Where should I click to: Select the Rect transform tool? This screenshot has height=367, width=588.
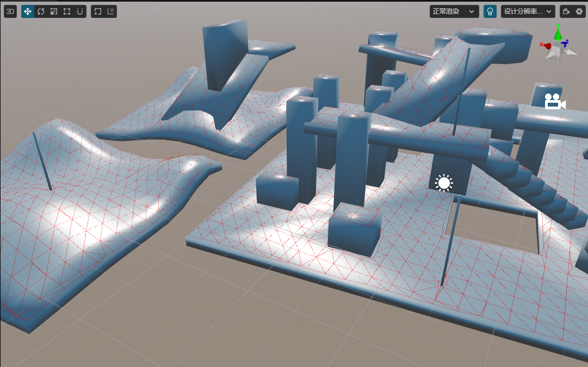pyautogui.click(x=67, y=11)
